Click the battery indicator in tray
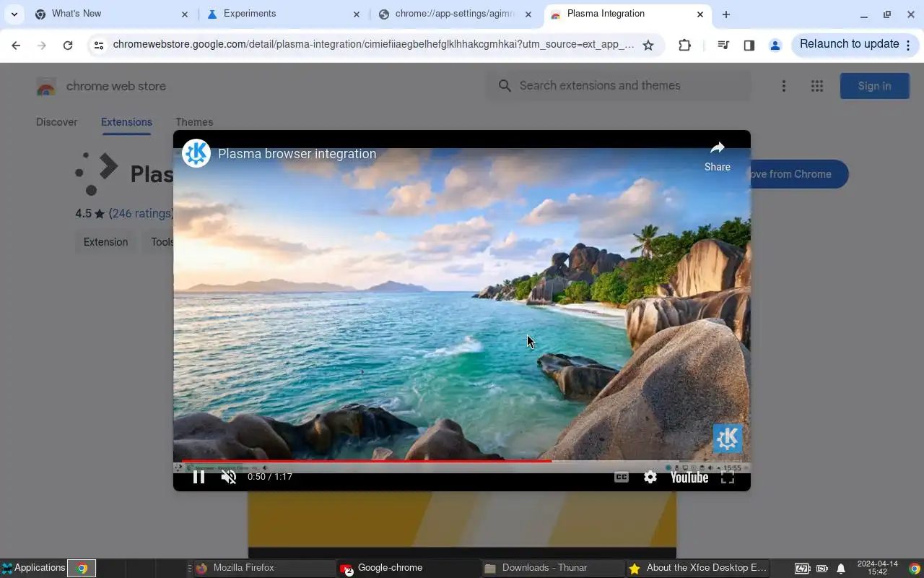Image resolution: width=924 pixels, height=578 pixels. coord(802,569)
